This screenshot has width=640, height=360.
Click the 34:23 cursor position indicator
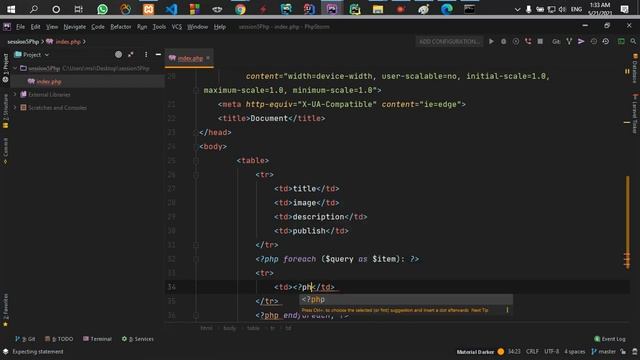coord(514,351)
